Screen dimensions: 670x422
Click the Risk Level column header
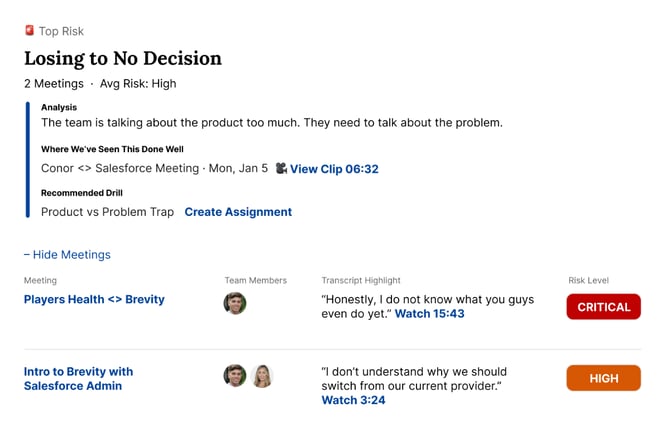point(588,281)
